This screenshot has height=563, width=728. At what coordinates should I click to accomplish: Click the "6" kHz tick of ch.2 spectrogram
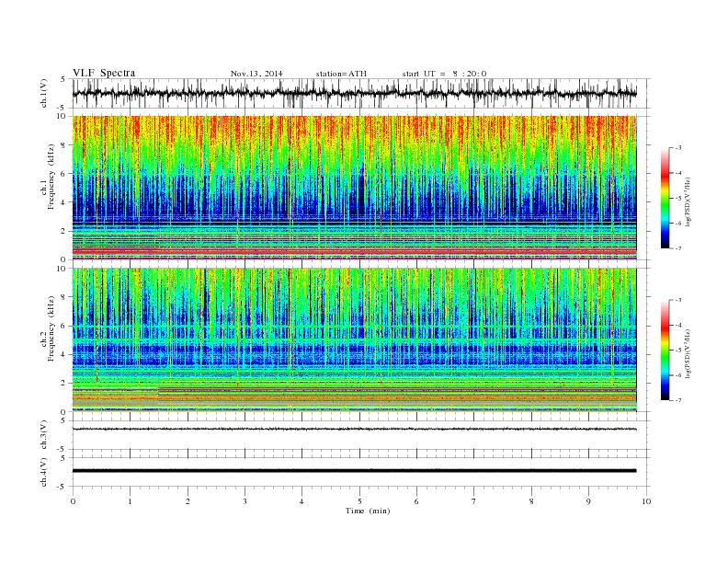tap(64, 326)
